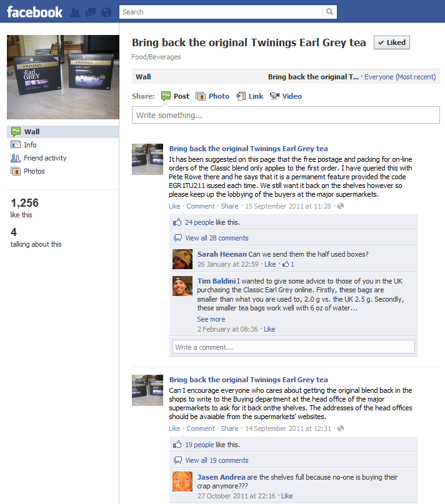Open the Info section in sidebar
The height and width of the screenshot is (504, 445).
point(30,145)
